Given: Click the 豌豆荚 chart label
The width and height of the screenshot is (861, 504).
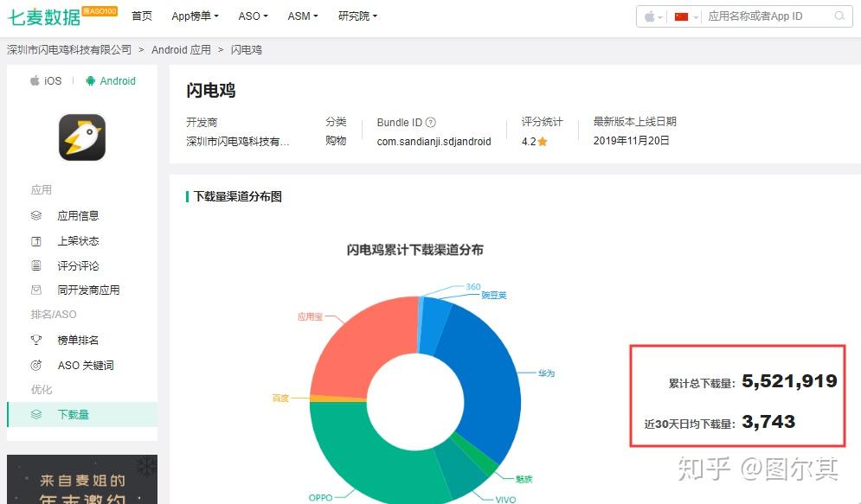Looking at the screenshot, I should (x=493, y=295).
